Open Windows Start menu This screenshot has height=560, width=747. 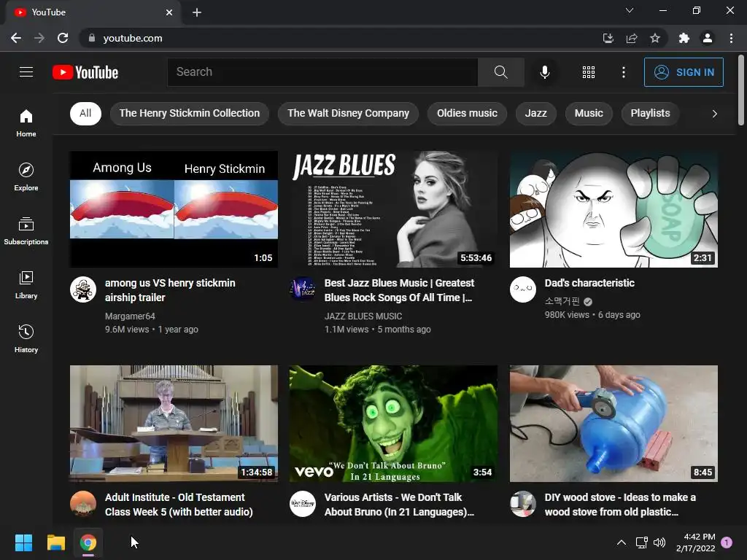click(x=23, y=542)
